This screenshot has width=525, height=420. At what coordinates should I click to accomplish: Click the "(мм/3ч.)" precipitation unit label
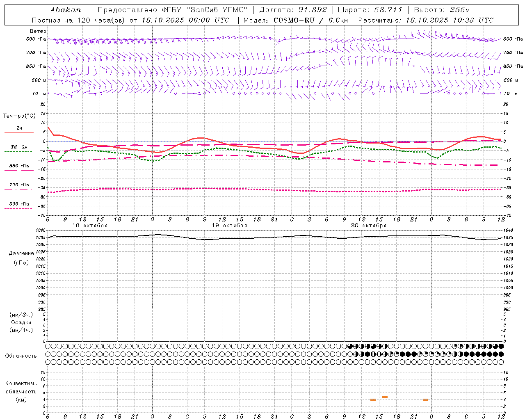[21, 315]
